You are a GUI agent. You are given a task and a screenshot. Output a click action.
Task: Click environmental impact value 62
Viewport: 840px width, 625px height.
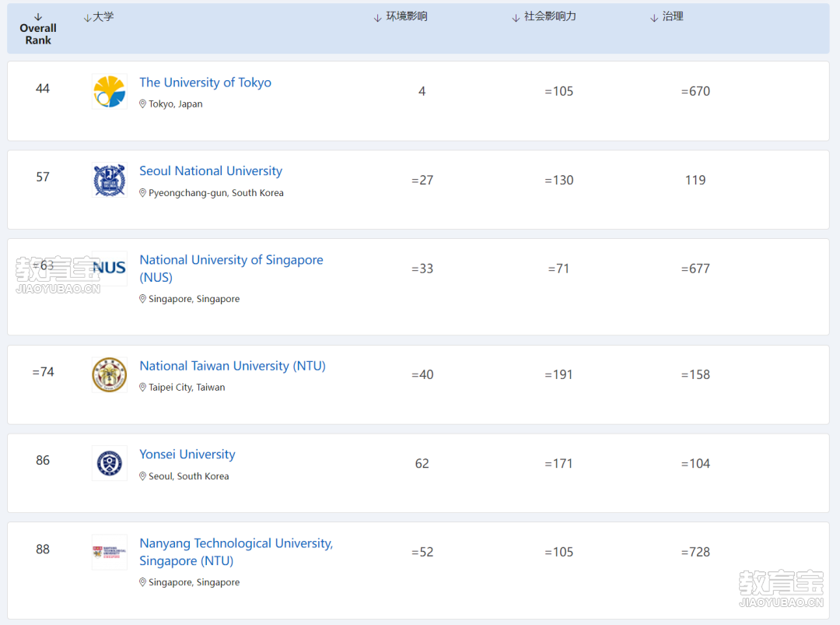tap(422, 464)
